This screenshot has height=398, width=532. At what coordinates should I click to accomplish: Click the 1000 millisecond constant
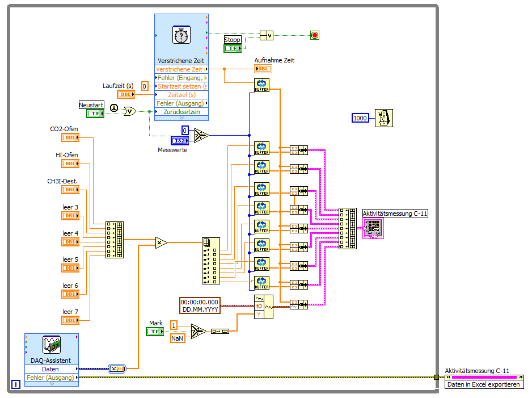coord(360,118)
